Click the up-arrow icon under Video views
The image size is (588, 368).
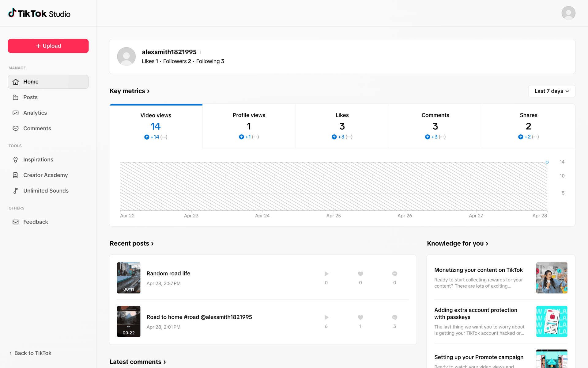(x=147, y=137)
